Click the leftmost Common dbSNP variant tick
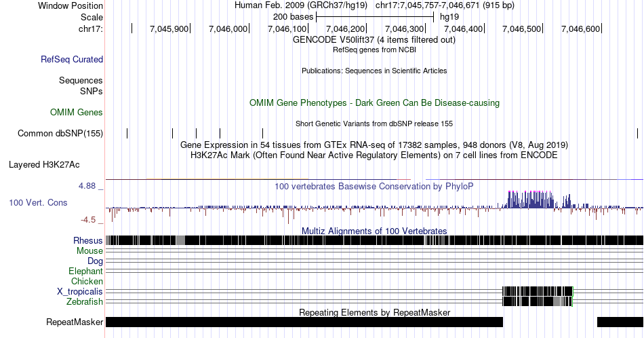The width and height of the screenshot is (644, 338). pos(127,133)
